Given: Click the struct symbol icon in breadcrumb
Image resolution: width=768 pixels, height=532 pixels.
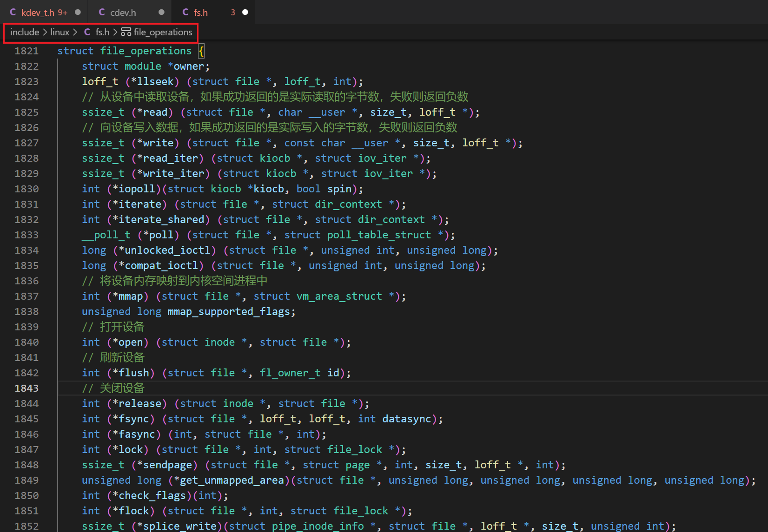Looking at the screenshot, I should [x=126, y=32].
